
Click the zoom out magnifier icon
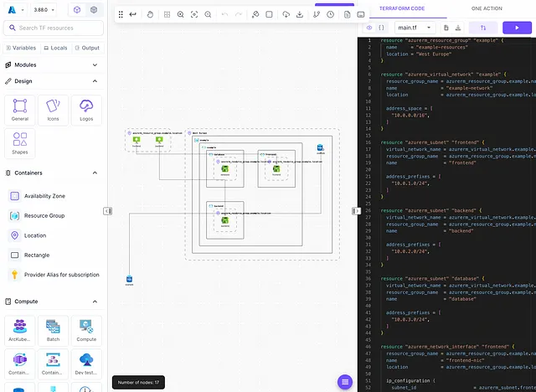tap(208, 14)
